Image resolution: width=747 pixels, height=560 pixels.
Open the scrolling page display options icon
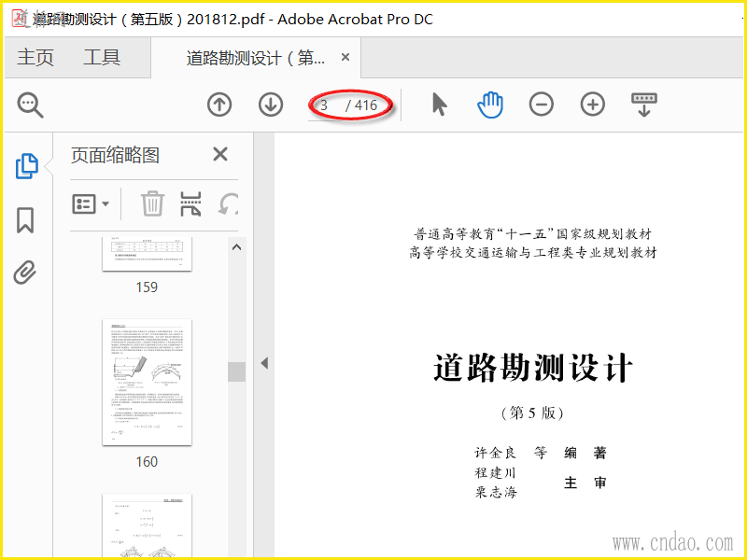(644, 105)
